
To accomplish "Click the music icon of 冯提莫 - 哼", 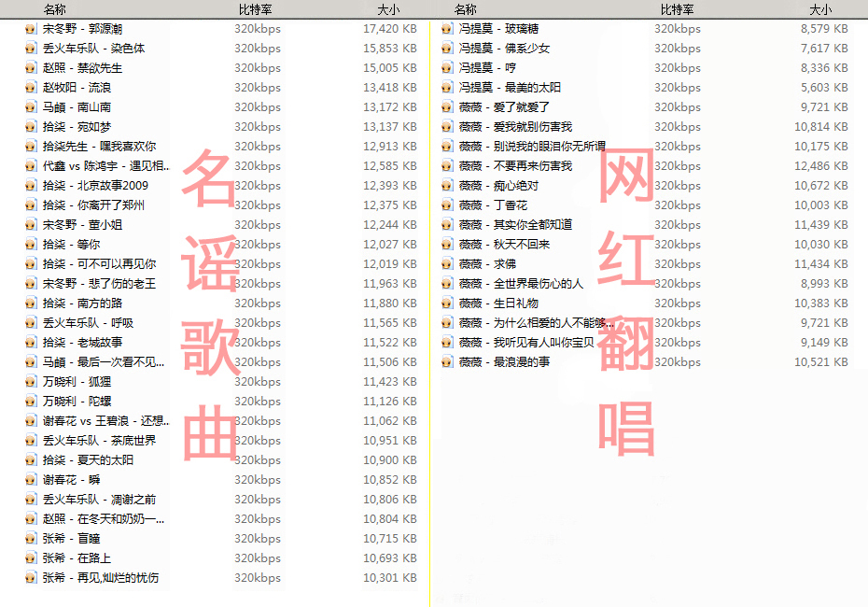I will [447, 68].
